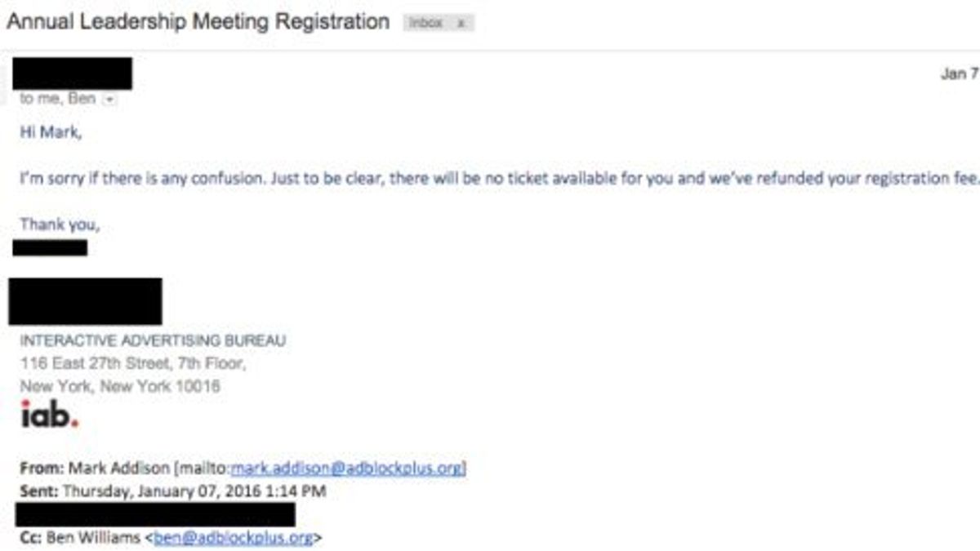Click the Sent: Thursday, January 07, 2016 line

pos(173,491)
